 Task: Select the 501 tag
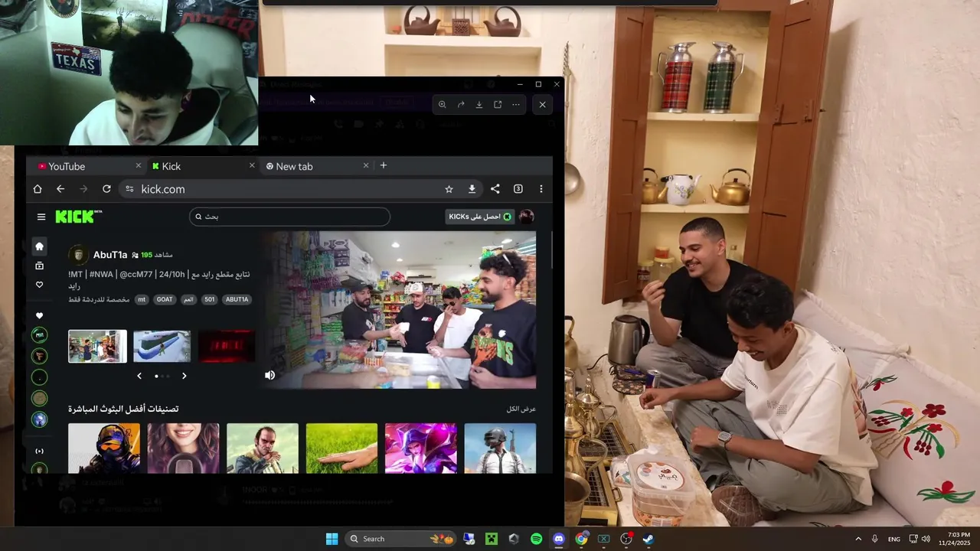click(210, 300)
